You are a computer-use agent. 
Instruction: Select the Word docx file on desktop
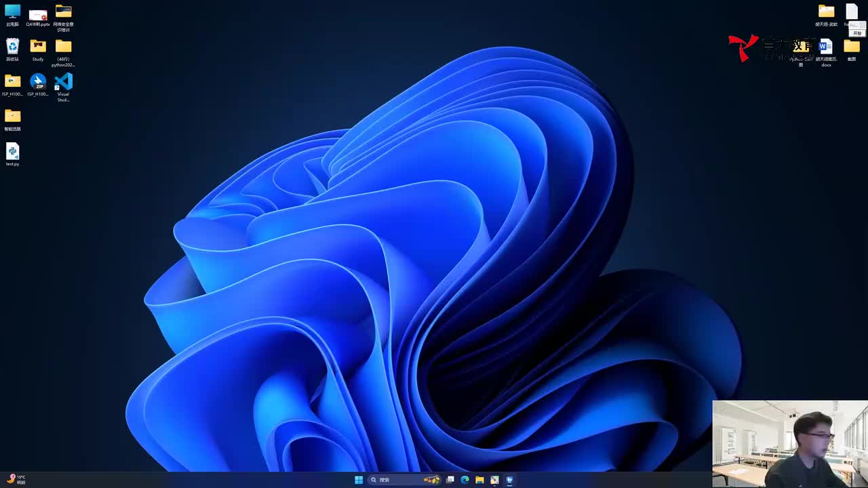pos(826,53)
